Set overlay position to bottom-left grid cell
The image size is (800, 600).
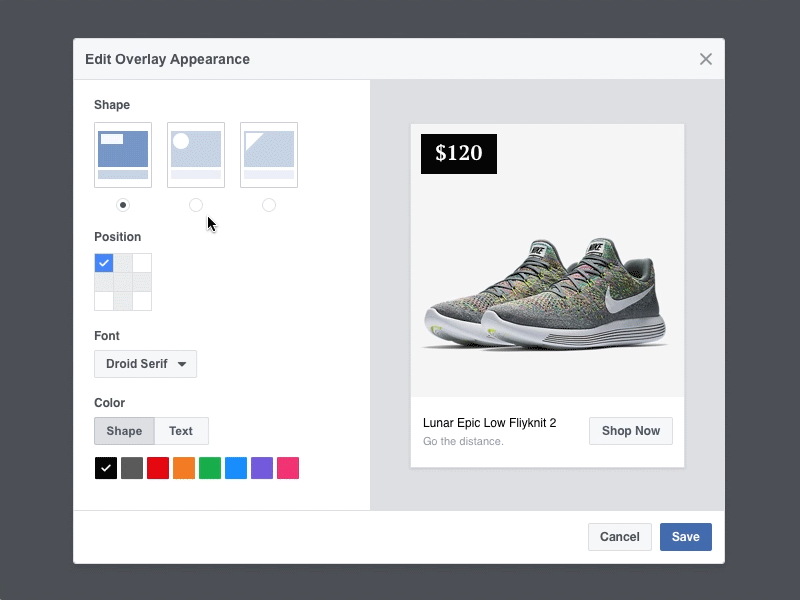[x=104, y=301]
